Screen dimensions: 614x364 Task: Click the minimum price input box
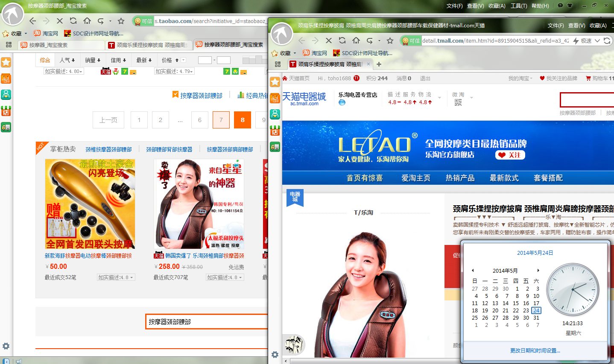205,60
